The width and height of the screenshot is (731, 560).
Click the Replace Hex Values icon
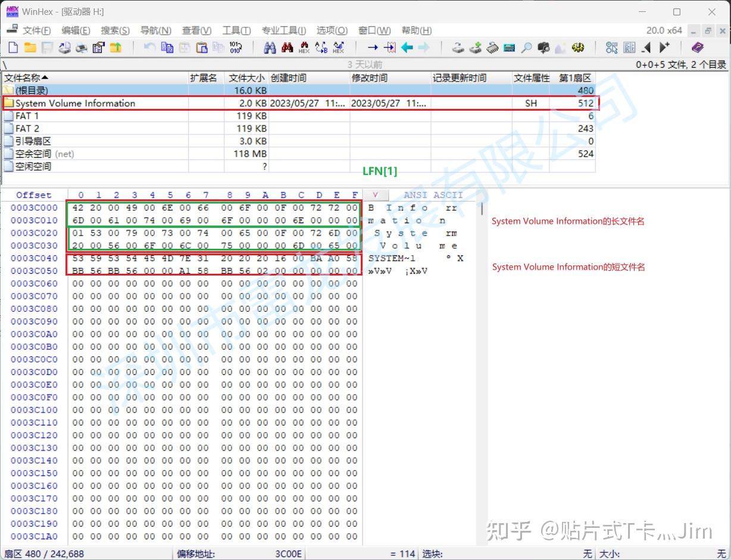pyautogui.click(x=339, y=48)
